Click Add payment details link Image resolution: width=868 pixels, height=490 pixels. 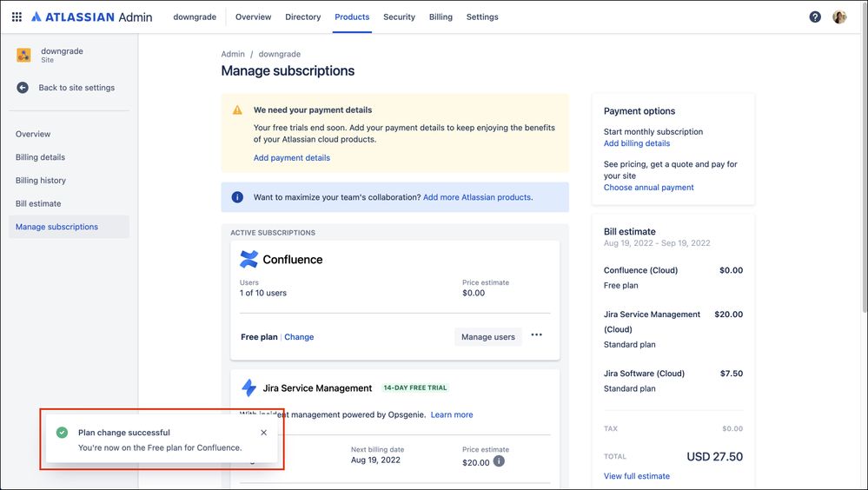pyautogui.click(x=292, y=158)
